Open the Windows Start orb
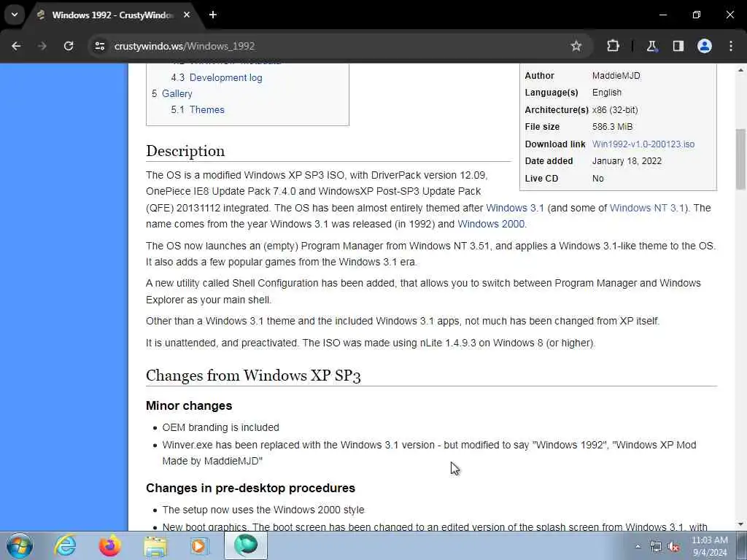Viewport: 747px width, 560px height. (x=20, y=545)
